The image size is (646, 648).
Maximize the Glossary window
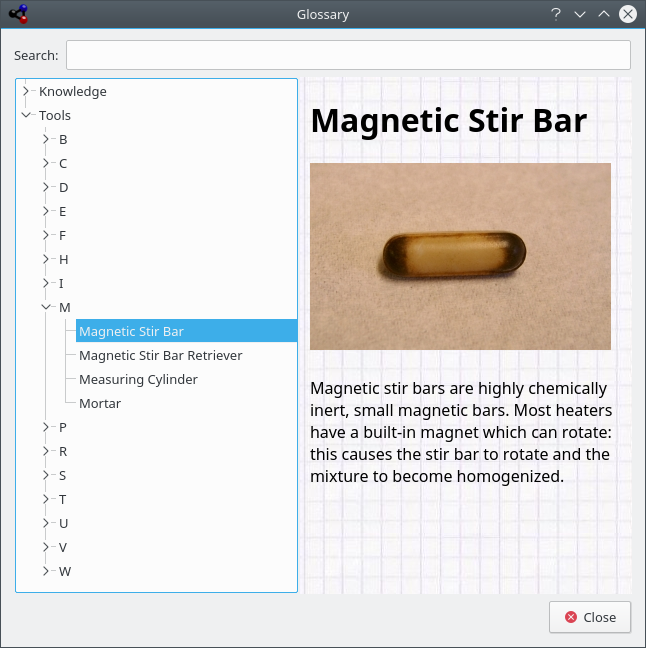tap(603, 14)
